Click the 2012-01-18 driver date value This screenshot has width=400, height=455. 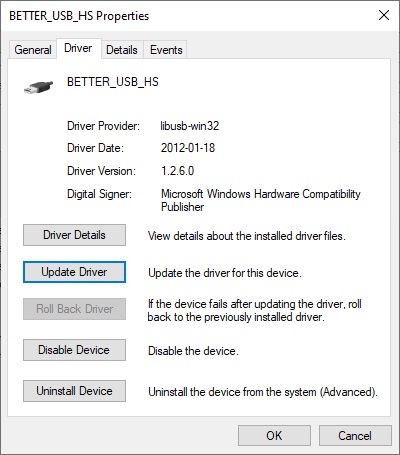[x=188, y=148]
